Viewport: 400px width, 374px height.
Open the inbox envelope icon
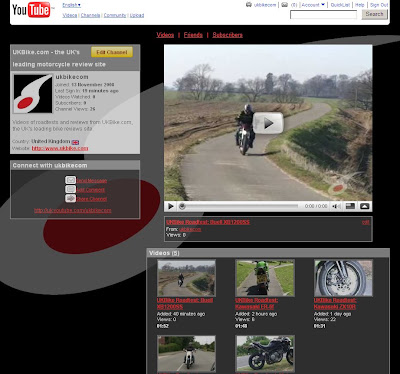284,5
